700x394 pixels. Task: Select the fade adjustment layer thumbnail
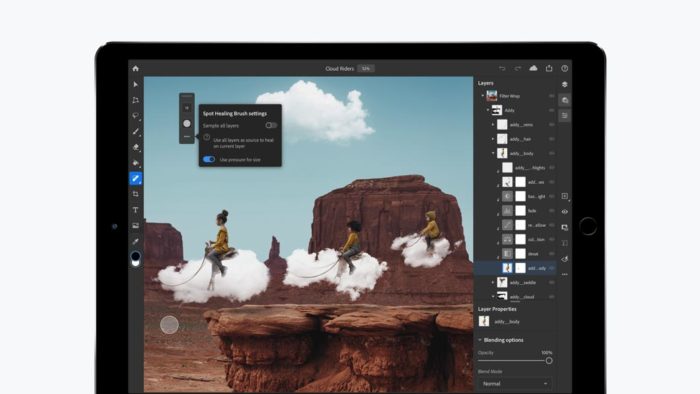(x=507, y=211)
